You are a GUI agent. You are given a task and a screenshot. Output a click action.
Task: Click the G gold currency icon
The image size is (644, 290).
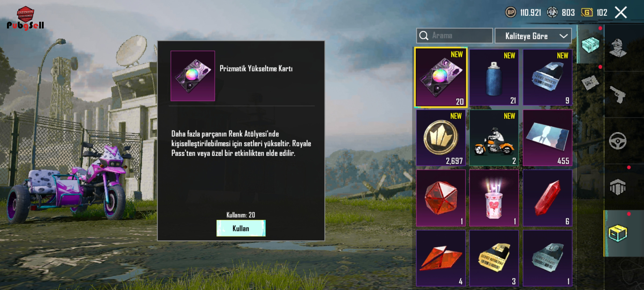tap(587, 12)
